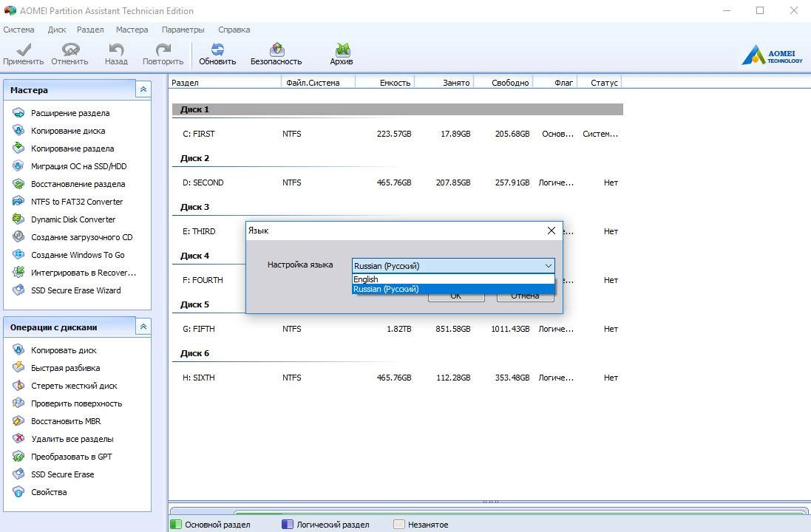Open the Диск menu
The width and height of the screenshot is (811, 532).
point(57,30)
